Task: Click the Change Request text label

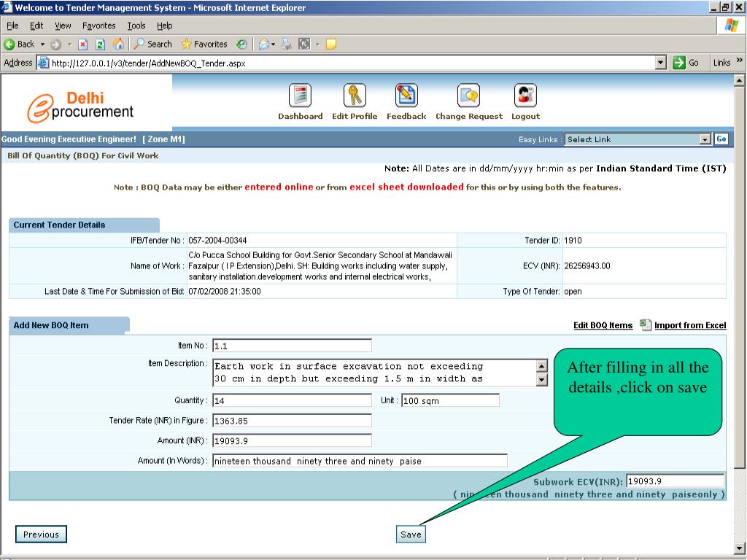Action: pos(469,116)
